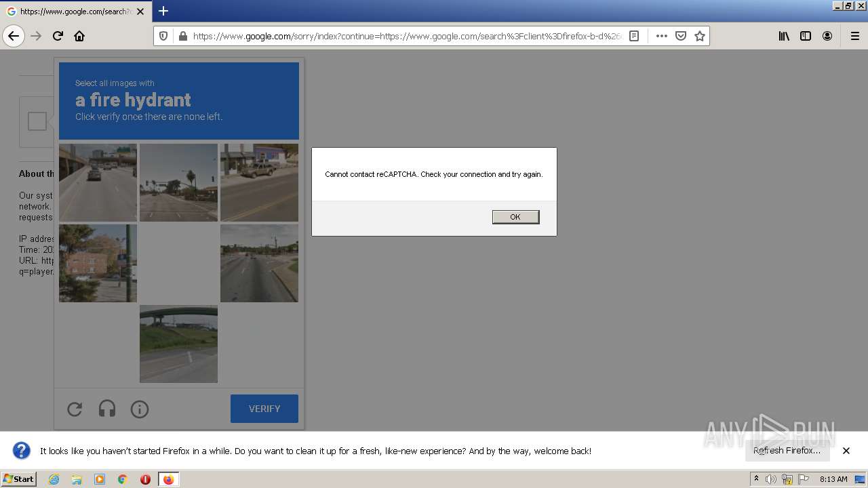Click the address bar URL field

pos(407,36)
